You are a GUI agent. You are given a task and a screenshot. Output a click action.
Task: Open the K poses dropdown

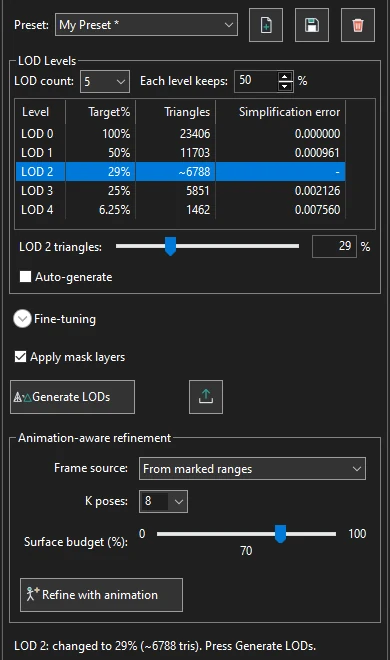(x=163, y=501)
